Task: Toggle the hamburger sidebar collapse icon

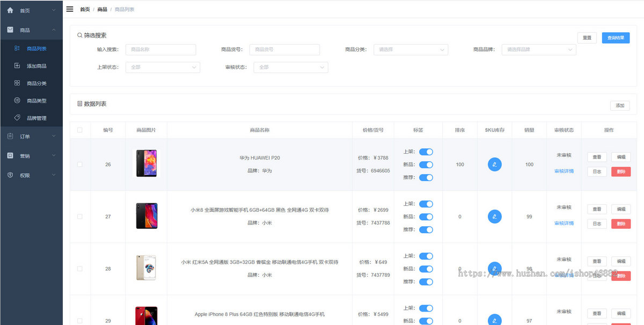Action: (70, 9)
